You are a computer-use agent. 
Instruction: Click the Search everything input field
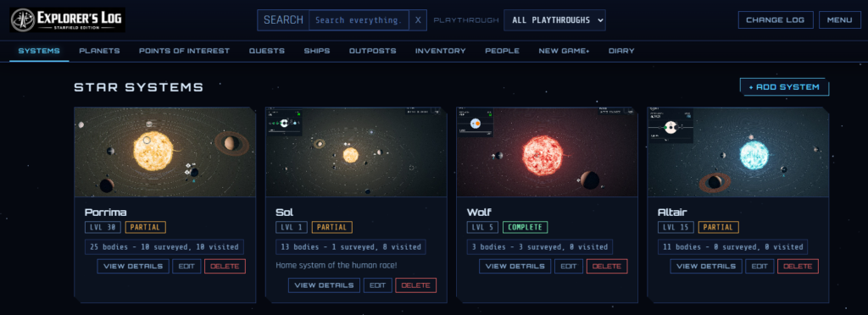pos(359,20)
